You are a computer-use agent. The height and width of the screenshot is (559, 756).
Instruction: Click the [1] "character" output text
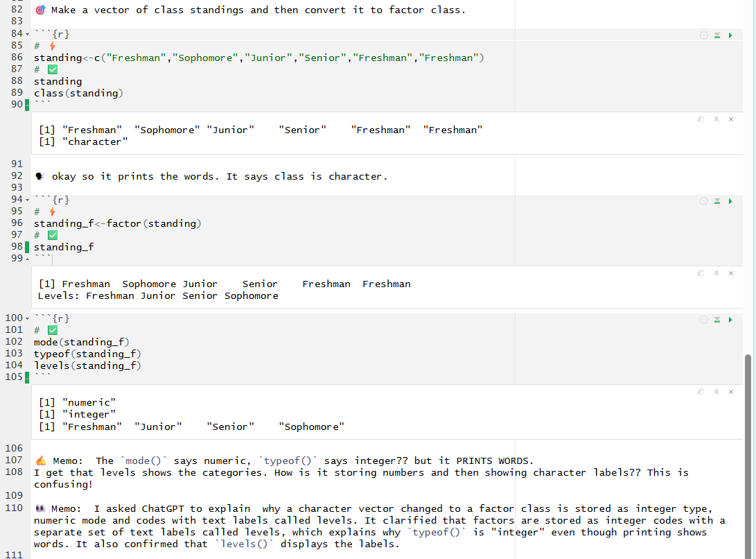(83, 142)
